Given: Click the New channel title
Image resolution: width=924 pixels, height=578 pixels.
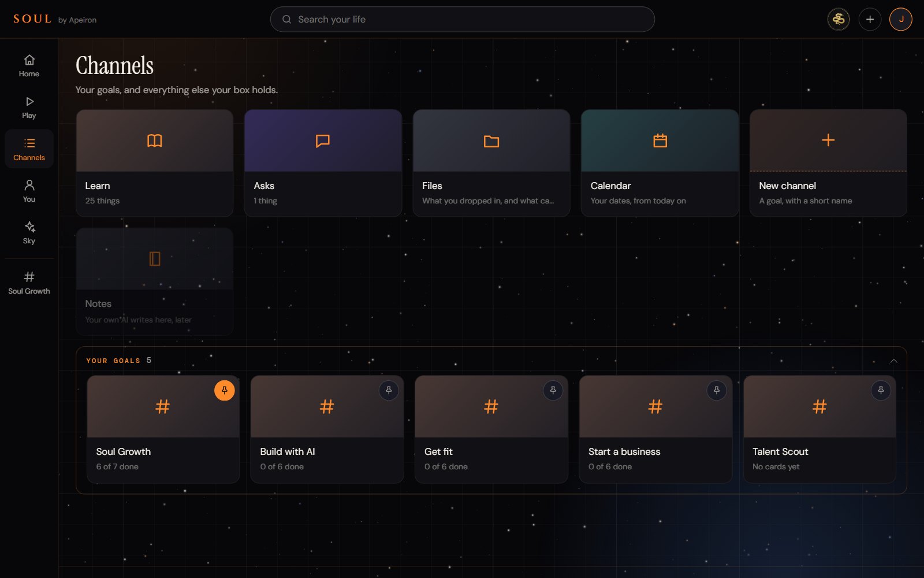Looking at the screenshot, I should (788, 186).
